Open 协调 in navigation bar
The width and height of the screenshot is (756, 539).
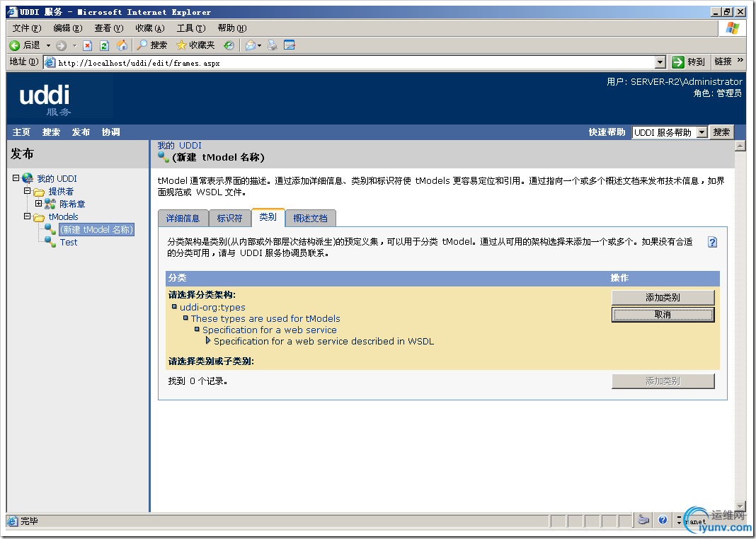point(111,132)
